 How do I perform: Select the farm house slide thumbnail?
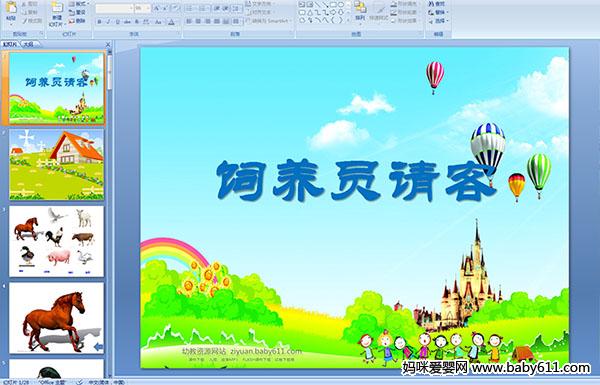[57, 165]
